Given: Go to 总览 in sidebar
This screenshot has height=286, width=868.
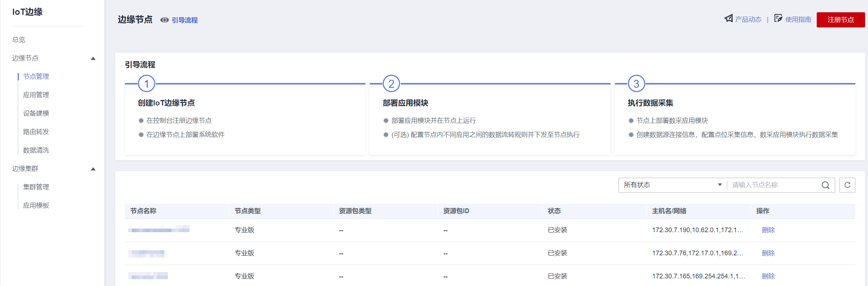Looking at the screenshot, I should tap(19, 40).
